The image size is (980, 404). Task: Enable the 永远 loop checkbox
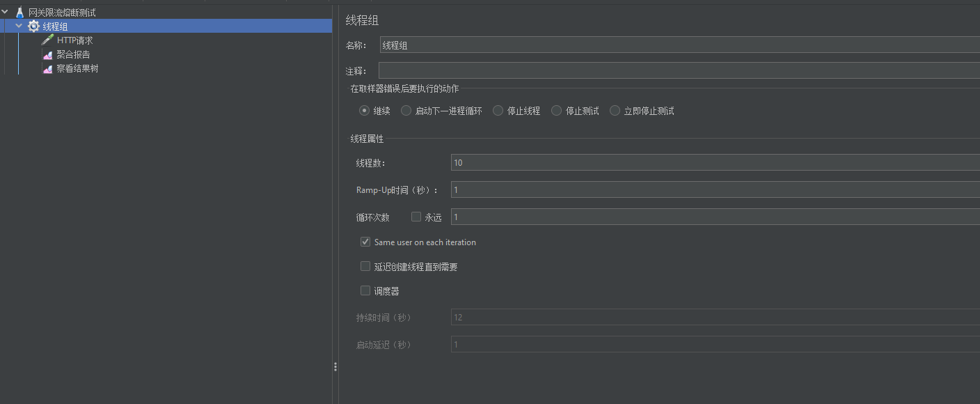(x=416, y=217)
